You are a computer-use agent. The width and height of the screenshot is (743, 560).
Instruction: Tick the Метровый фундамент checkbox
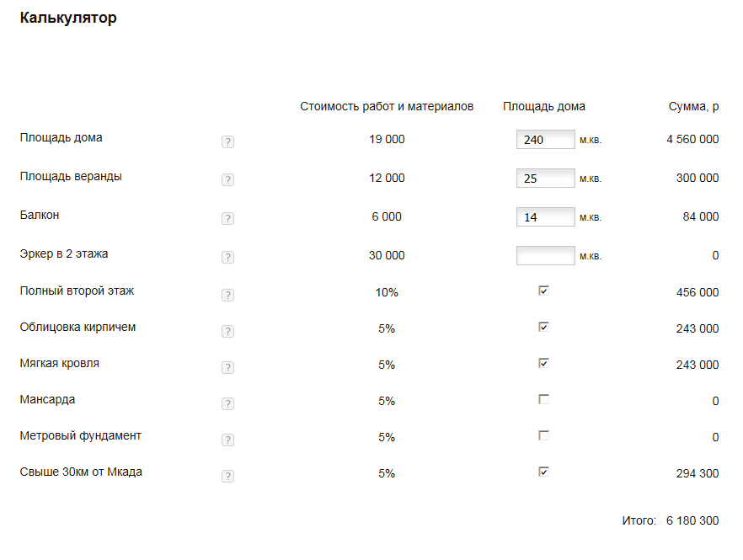pos(543,435)
